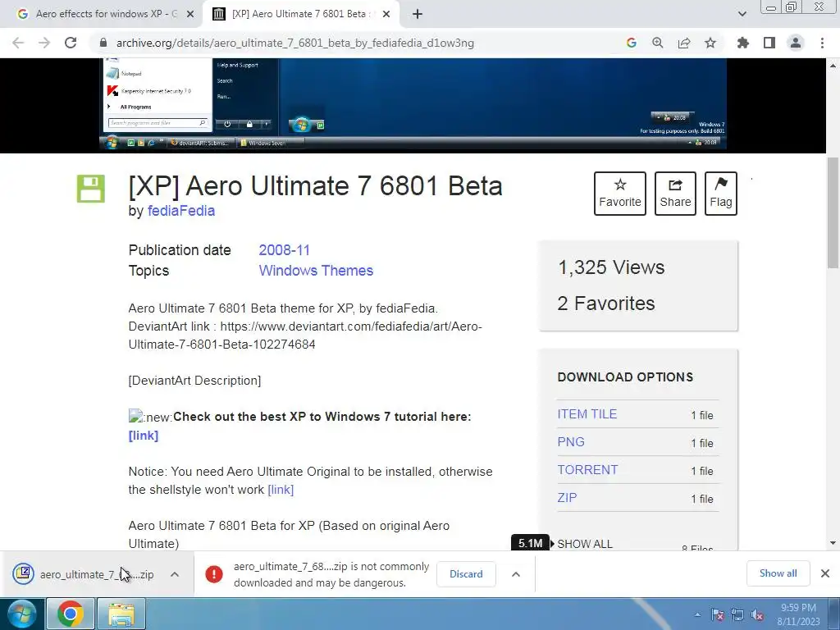Download the ITEM TILE option
The width and height of the screenshot is (840, 630).
tap(587, 414)
